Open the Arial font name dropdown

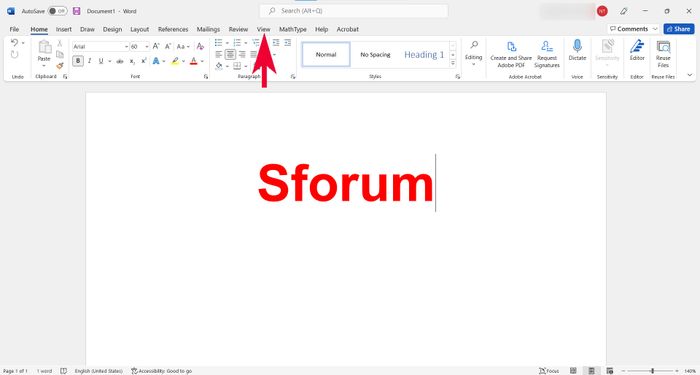pos(126,46)
